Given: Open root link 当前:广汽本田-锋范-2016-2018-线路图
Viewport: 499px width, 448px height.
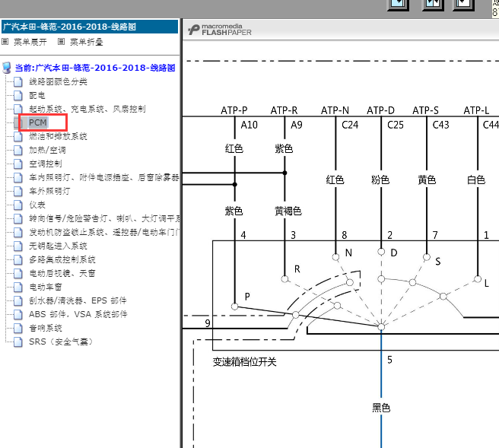Looking at the screenshot, I should point(95,68).
